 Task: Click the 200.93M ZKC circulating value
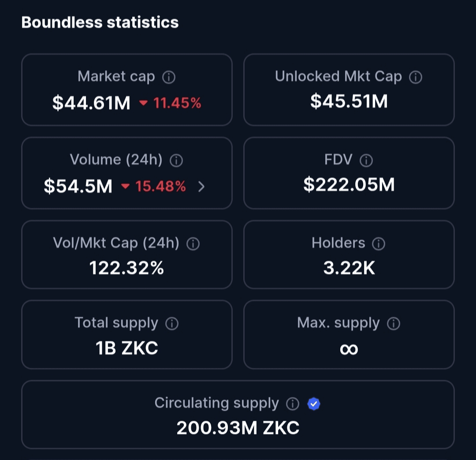[x=238, y=428]
